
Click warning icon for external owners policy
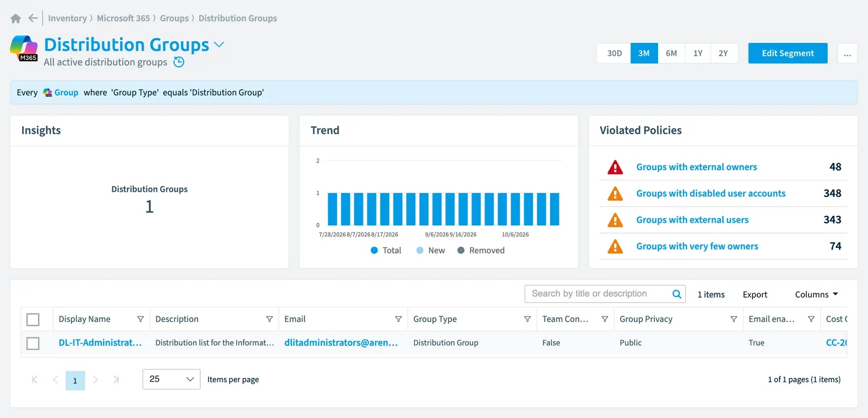(615, 167)
